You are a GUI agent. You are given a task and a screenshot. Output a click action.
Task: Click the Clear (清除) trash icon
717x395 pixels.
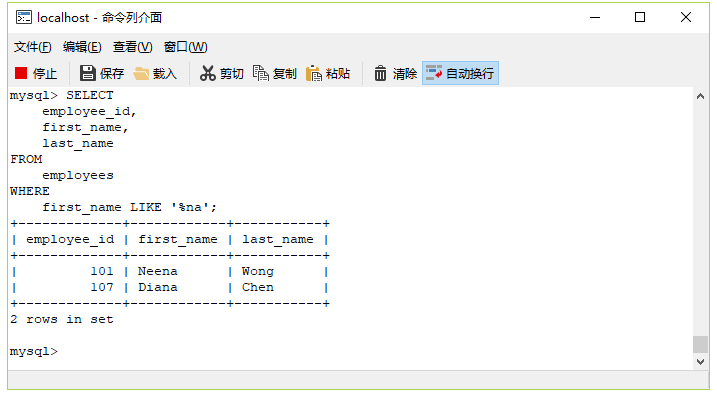click(380, 73)
